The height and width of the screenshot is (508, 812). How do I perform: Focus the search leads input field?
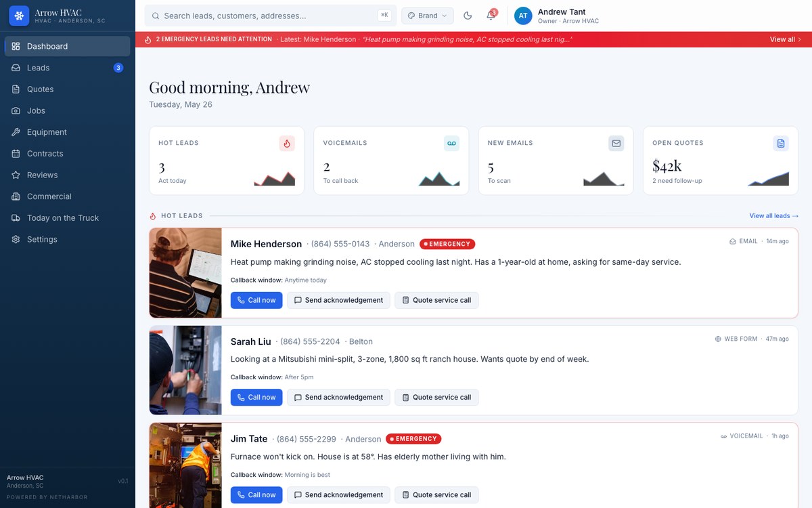271,16
